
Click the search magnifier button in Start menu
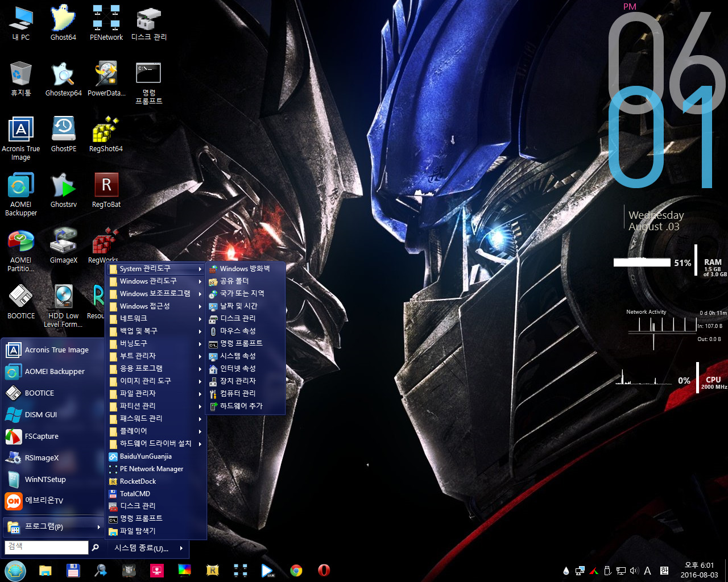[96, 547]
